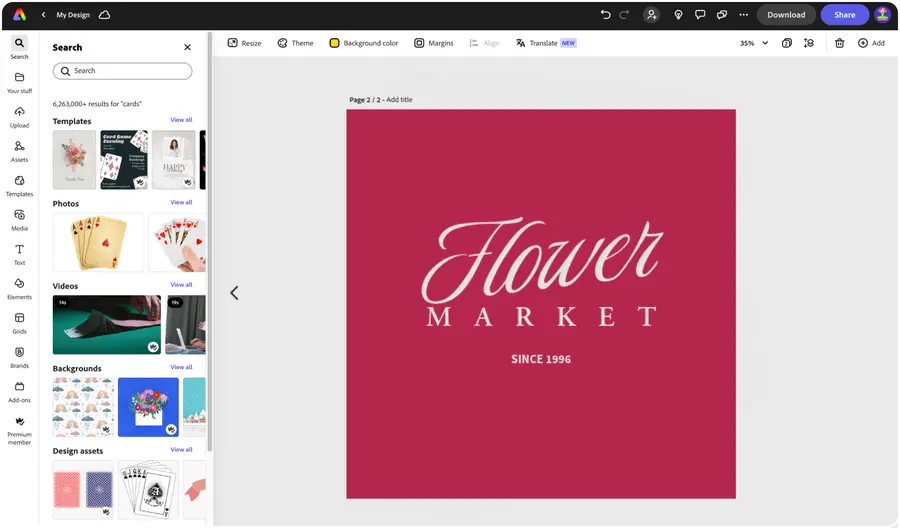The width and height of the screenshot is (900, 528).
Task: Open the Elements panel icon
Action: point(19,288)
